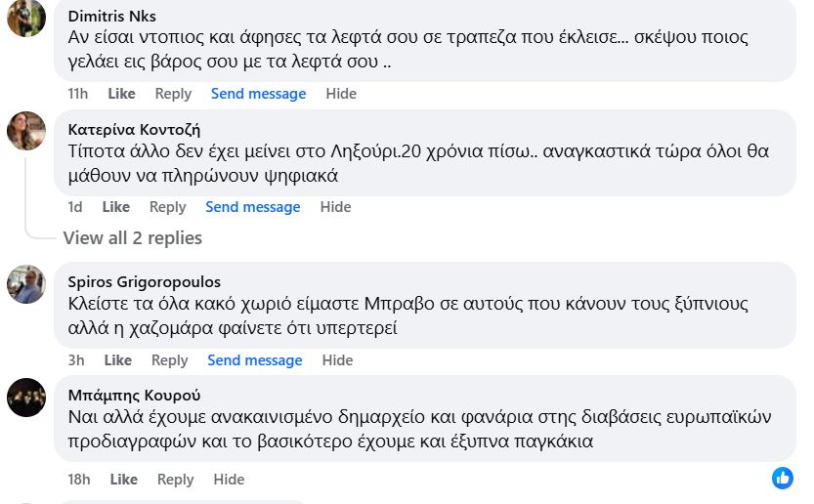The image size is (814, 504).
Task: Hide Dimitris Nks comment
Action: click(341, 94)
